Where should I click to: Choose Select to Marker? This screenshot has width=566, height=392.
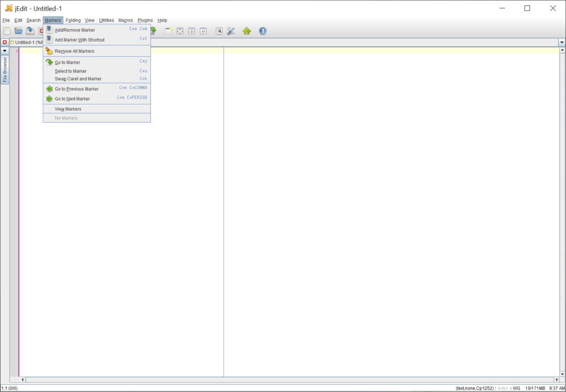(97, 71)
